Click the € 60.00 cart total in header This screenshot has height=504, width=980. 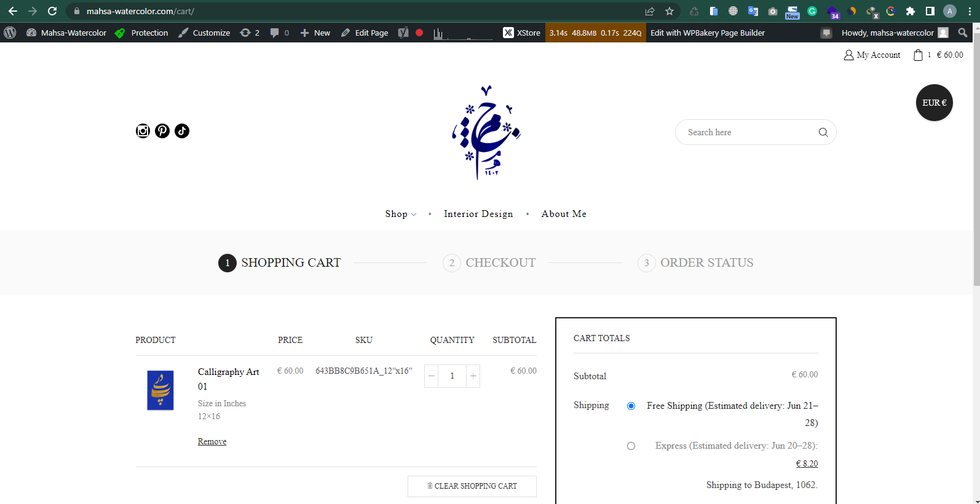click(950, 55)
